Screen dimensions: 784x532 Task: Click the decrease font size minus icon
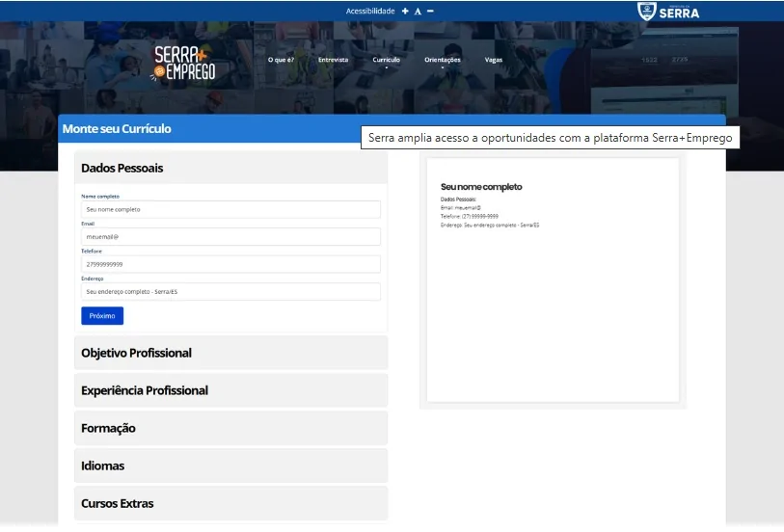[x=430, y=11]
